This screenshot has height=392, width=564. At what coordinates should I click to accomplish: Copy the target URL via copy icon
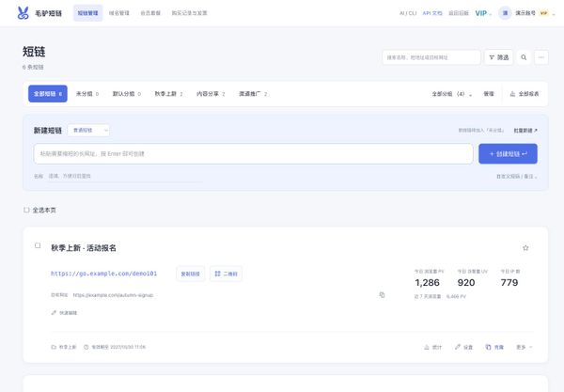[382, 295]
